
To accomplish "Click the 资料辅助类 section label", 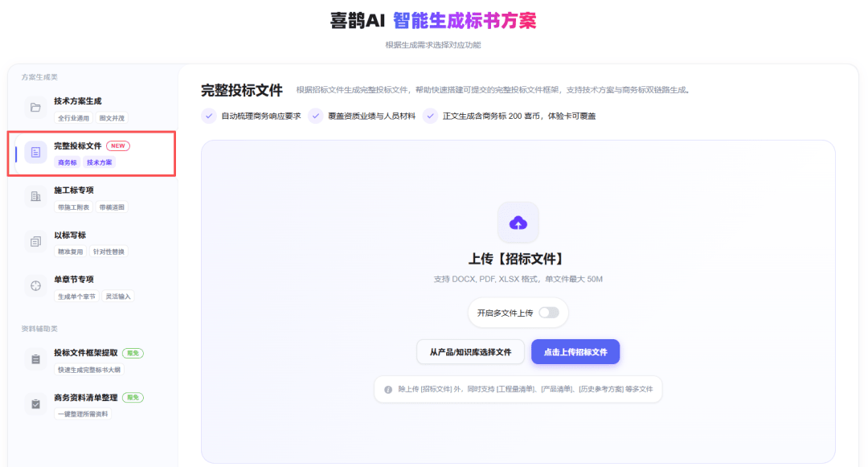I will pos(39,329).
